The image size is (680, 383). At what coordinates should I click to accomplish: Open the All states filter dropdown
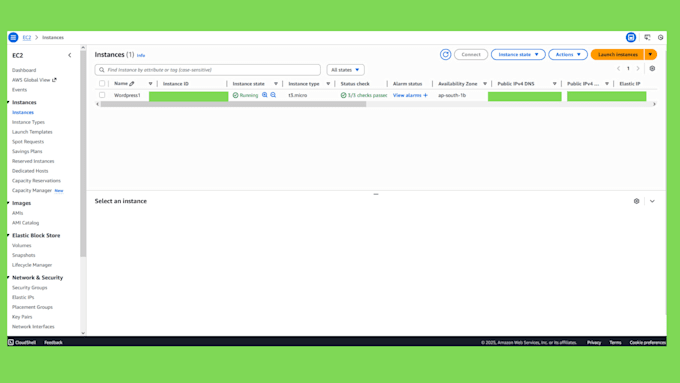(x=345, y=70)
